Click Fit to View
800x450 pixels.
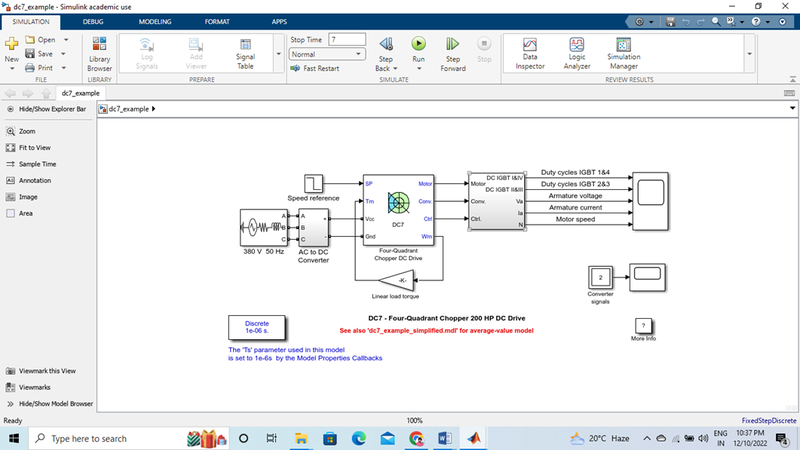pos(28,148)
